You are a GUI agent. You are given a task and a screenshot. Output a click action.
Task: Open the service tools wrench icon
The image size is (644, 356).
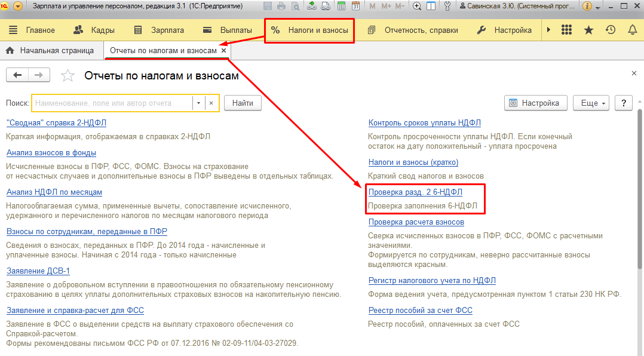(x=447, y=7)
